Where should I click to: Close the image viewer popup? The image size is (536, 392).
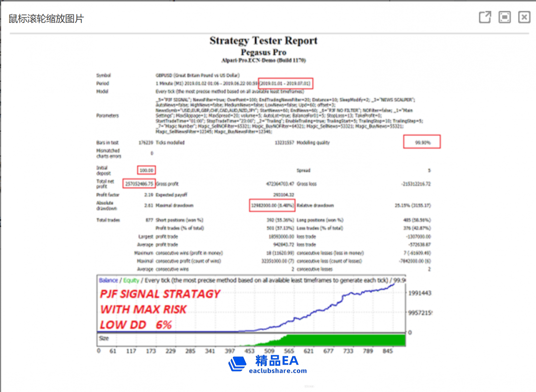524,17
